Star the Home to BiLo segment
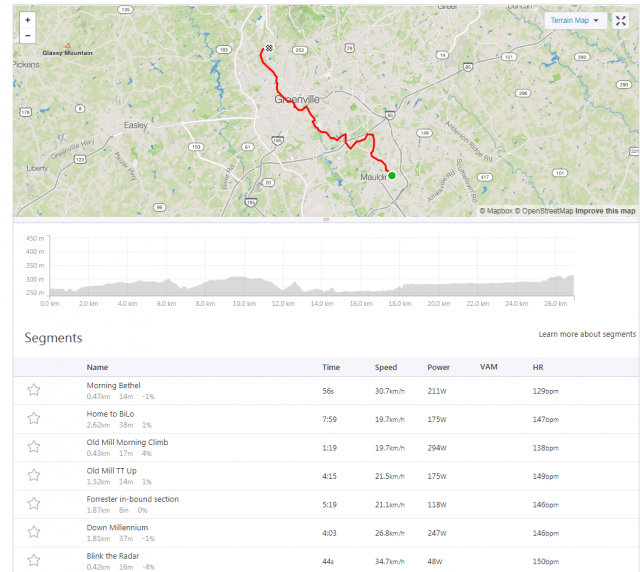Image resolution: width=640 pixels, height=572 pixels. [33, 418]
